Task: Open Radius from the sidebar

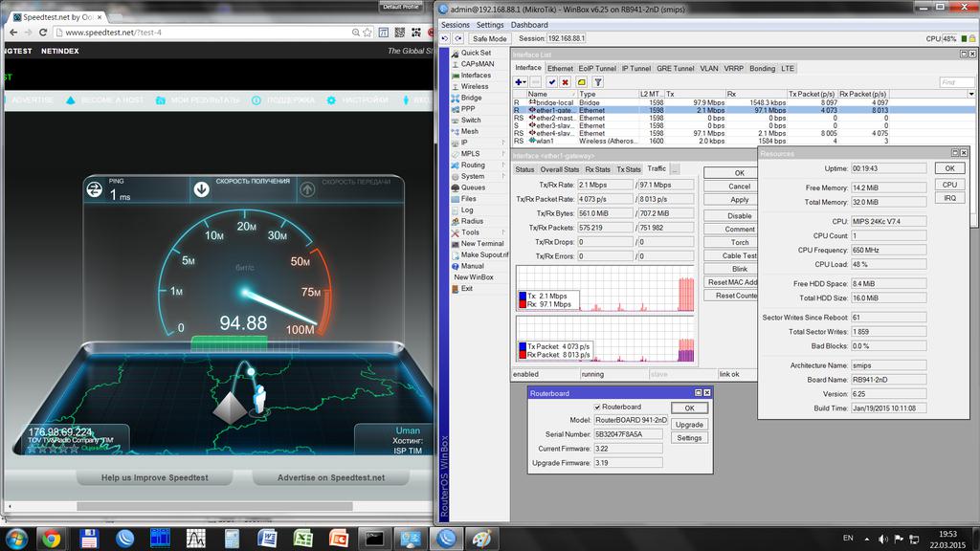Action: click(472, 221)
